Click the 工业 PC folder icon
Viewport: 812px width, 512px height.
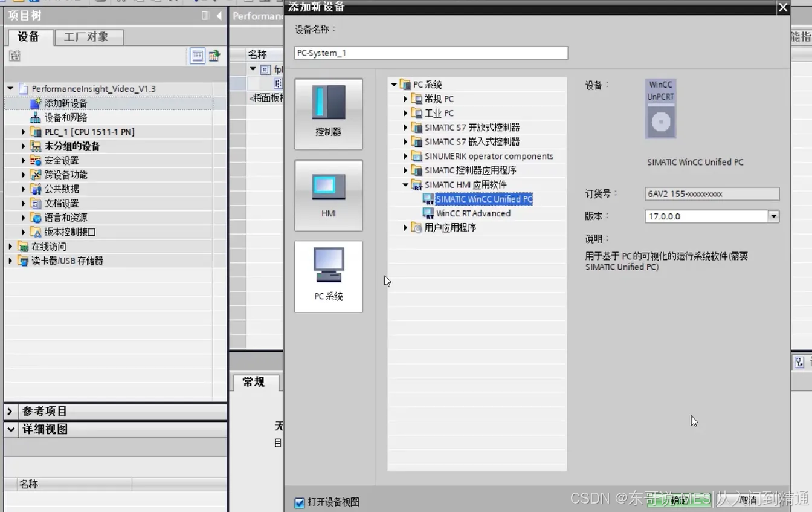tap(417, 113)
